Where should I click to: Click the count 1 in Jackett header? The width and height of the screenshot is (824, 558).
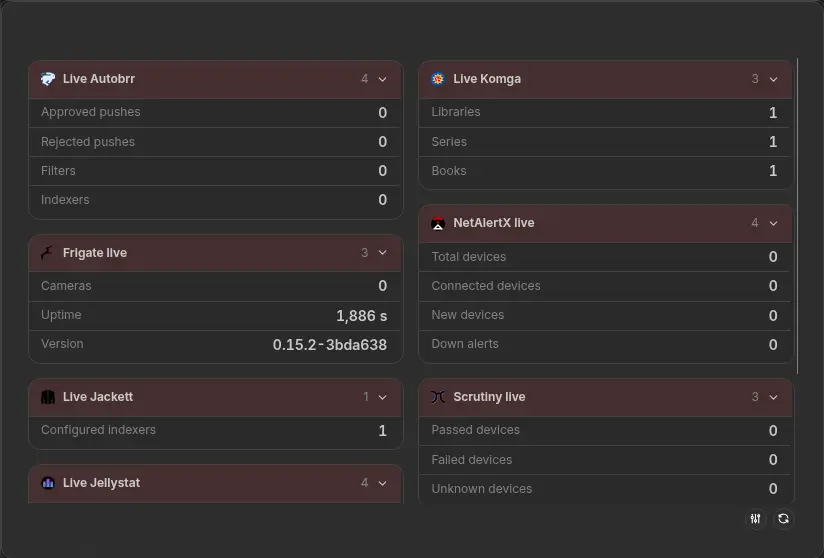[366, 397]
